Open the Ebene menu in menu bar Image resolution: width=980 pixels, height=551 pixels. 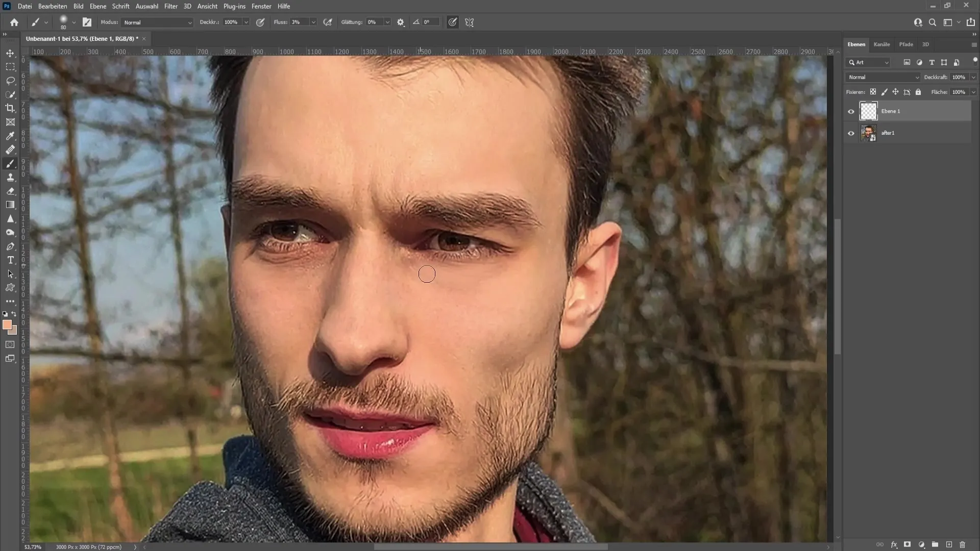pyautogui.click(x=97, y=6)
